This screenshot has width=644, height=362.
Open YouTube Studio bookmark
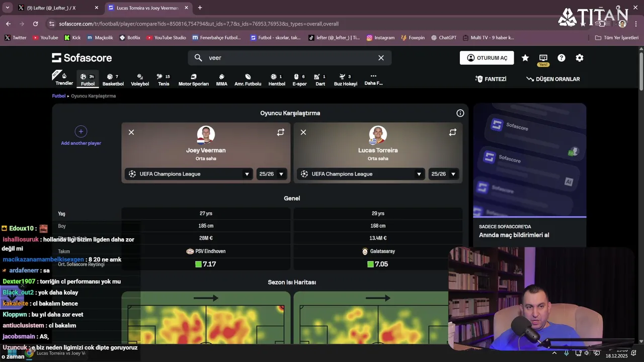[x=166, y=38]
